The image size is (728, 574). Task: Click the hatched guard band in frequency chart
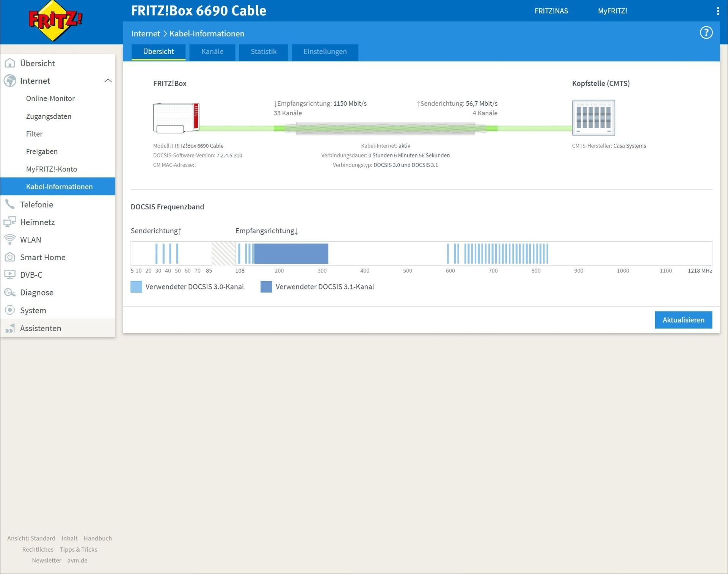click(x=224, y=253)
